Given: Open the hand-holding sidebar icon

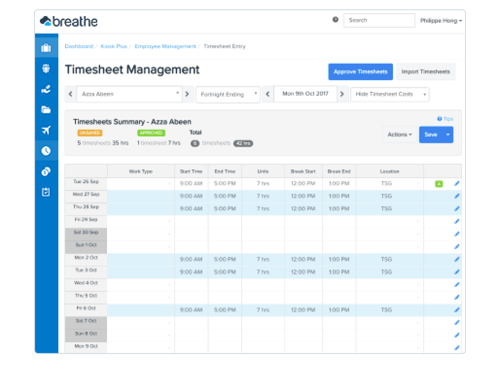Looking at the screenshot, I should pos(46,89).
